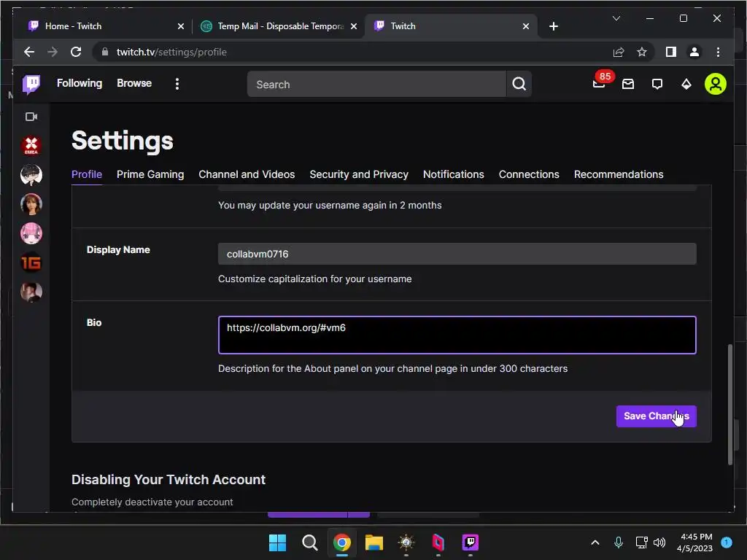Click the volume speaker tray icon
The width and height of the screenshot is (747, 560).
click(x=659, y=542)
